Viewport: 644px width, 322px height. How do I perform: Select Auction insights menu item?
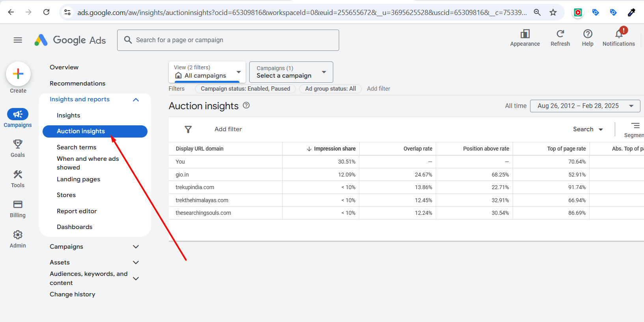(x=95, y=131)
